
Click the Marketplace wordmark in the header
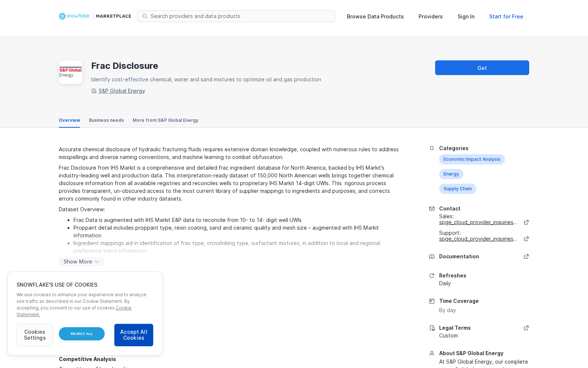click(x=114, y=16)
